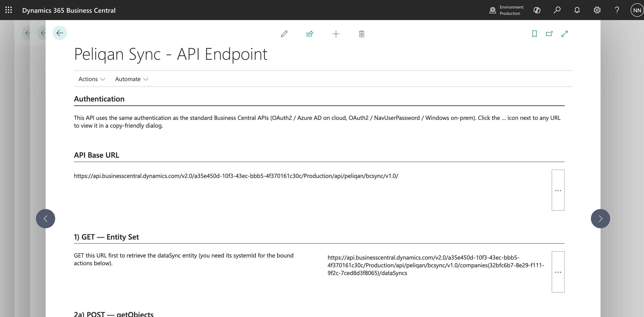Open the ellipsis button next to the dataSyncs URL

coord(558,272)
